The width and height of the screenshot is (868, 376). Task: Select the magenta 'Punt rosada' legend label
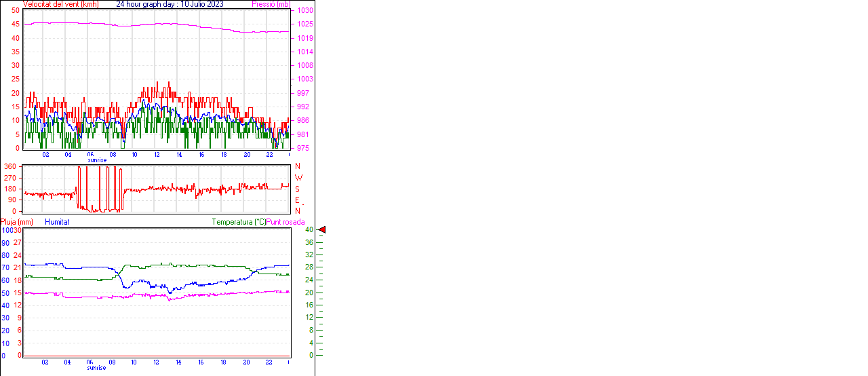285,222
